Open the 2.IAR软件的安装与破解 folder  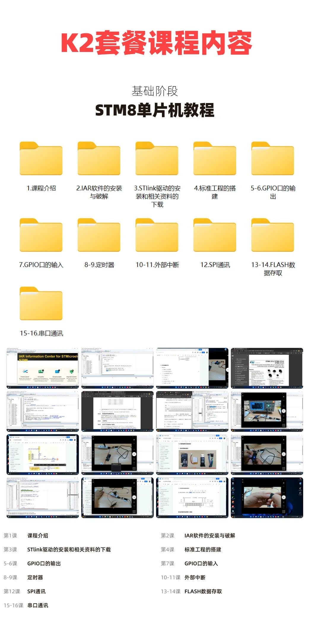[99, 159]
